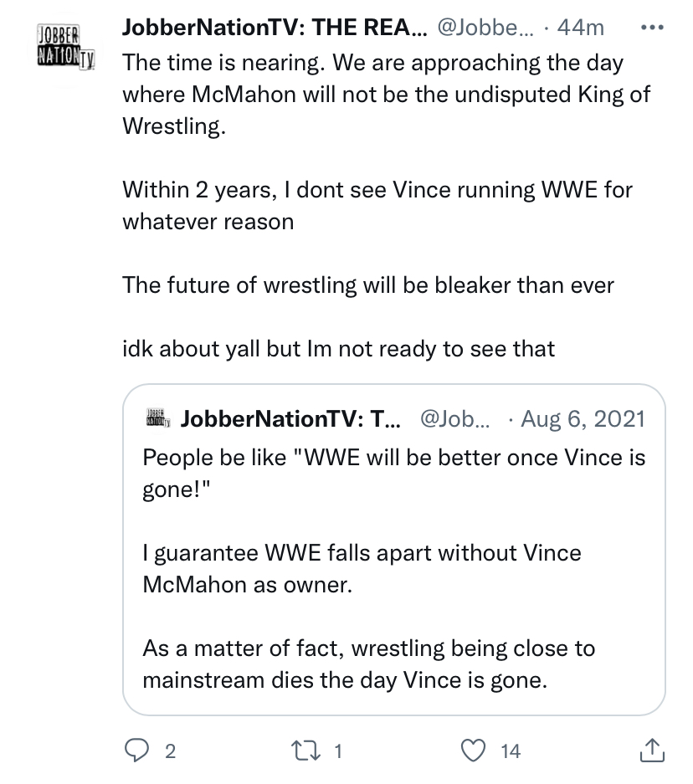Viewport: 693px width, 784px height.
Task: Open share options with the share icon
Action: (x=650, y=751)
